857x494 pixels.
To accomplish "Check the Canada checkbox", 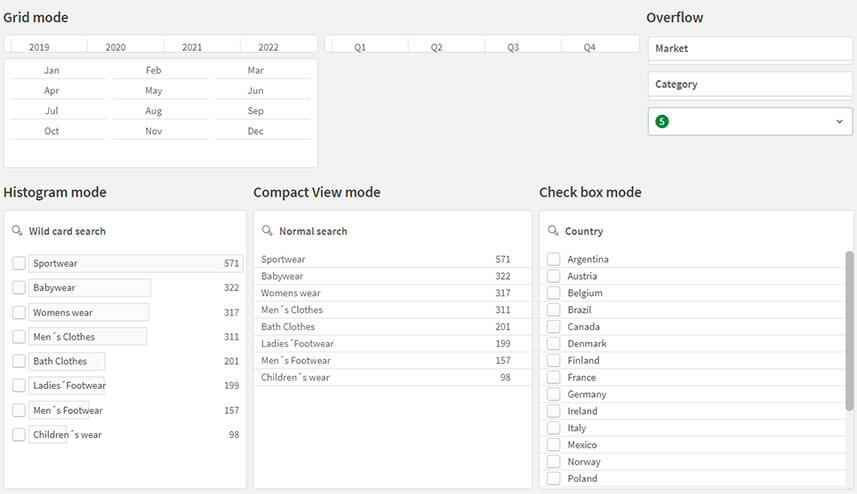I will click(x=554, y=327).
